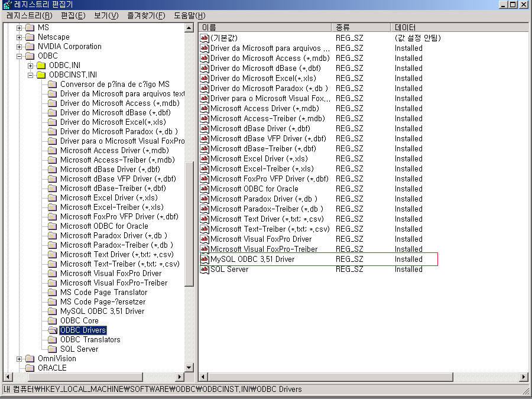This screenshot has height=399, width=532.
Task: Click the string icon of (기본값)
Action: [x=205, y=38]
